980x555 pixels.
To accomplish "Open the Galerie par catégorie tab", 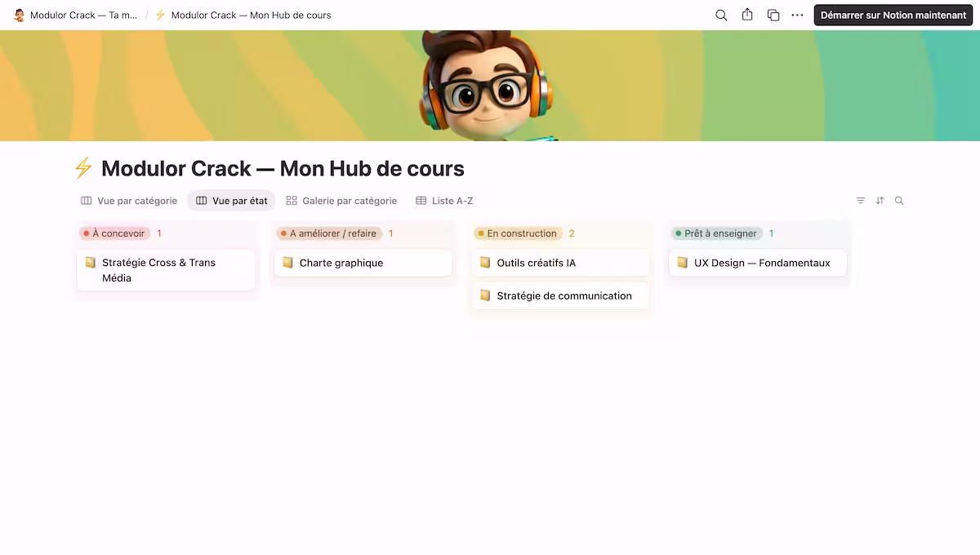I will (341, 201).
